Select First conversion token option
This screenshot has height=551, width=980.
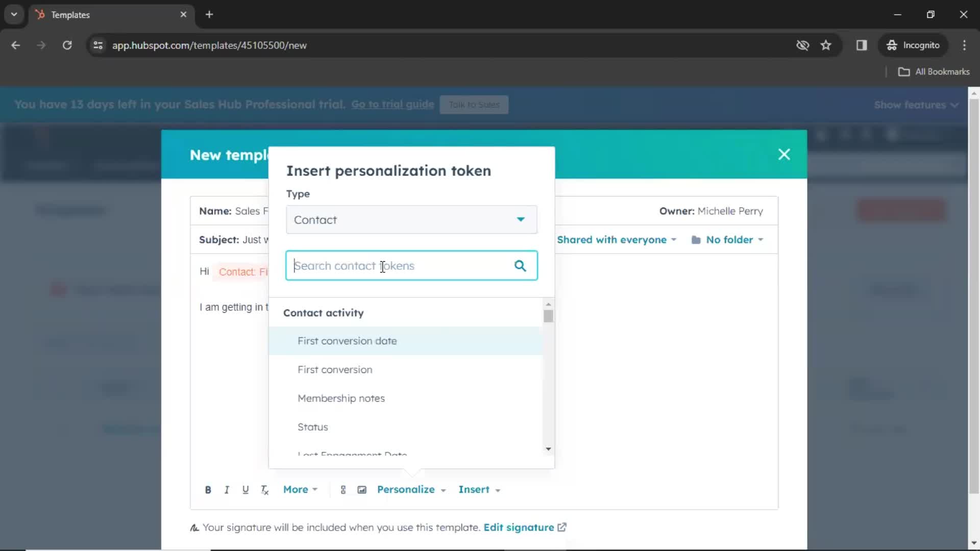click(x=335, y=369)
